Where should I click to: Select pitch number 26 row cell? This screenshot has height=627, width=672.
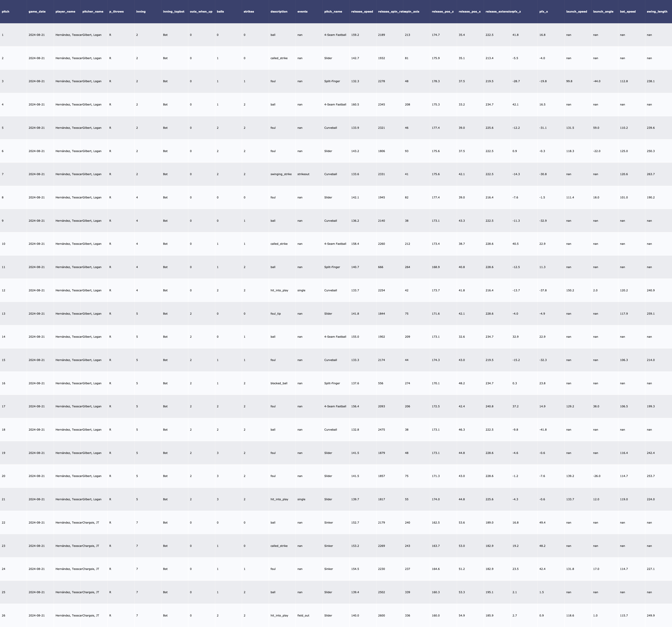click(3, 616)
